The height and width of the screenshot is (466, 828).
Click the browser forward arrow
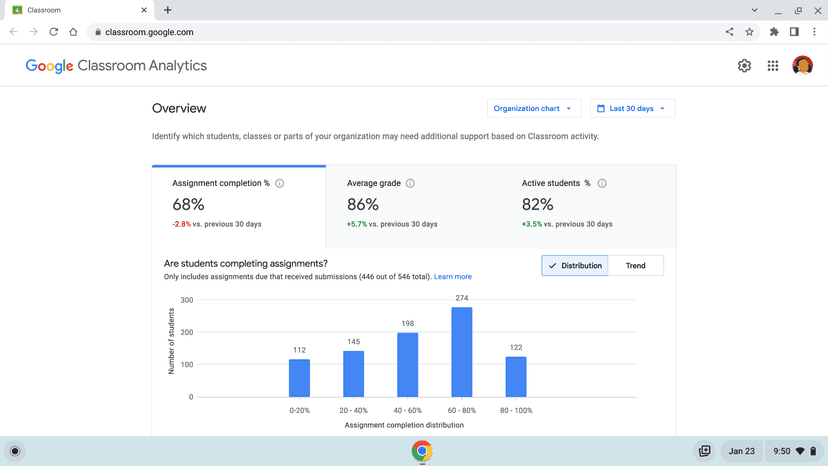34,32
